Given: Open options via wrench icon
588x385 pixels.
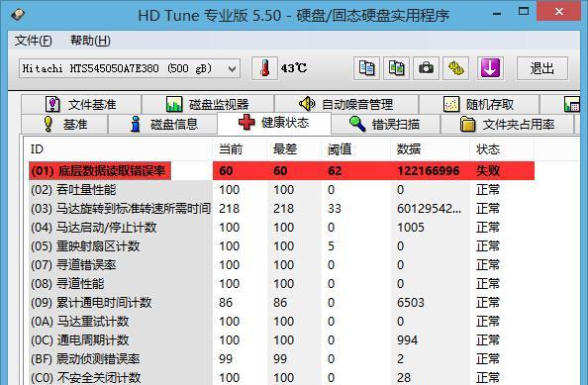Looking at the screenshot, I should point(455,68).
